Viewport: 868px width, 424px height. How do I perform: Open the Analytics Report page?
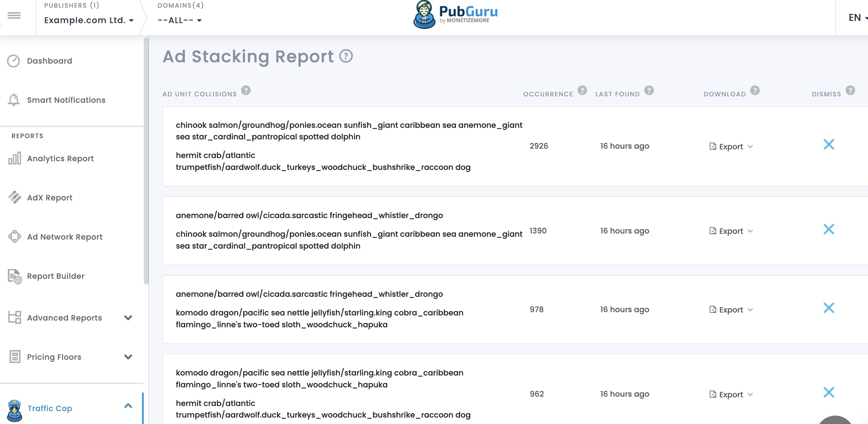60,159
